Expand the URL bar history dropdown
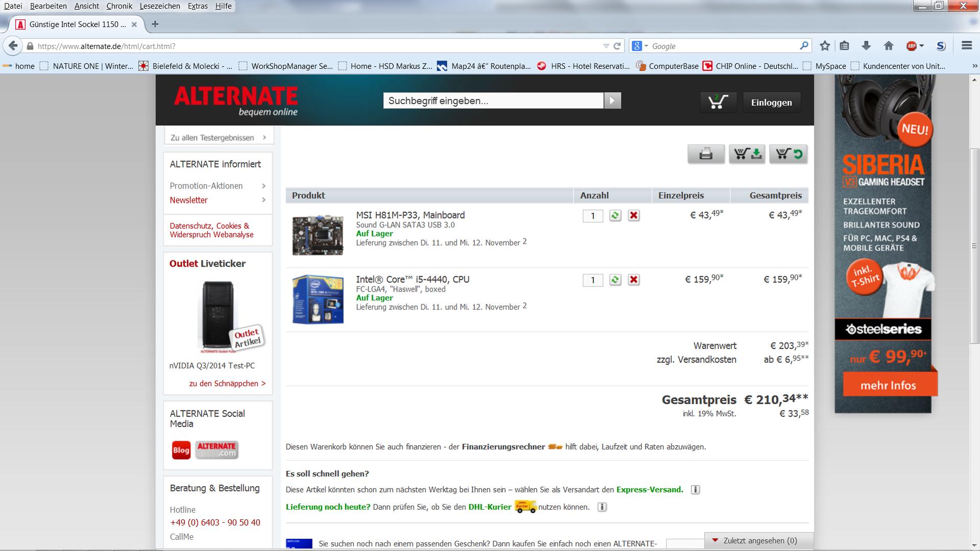The image size is (980, 551). (x=606, y=46)
